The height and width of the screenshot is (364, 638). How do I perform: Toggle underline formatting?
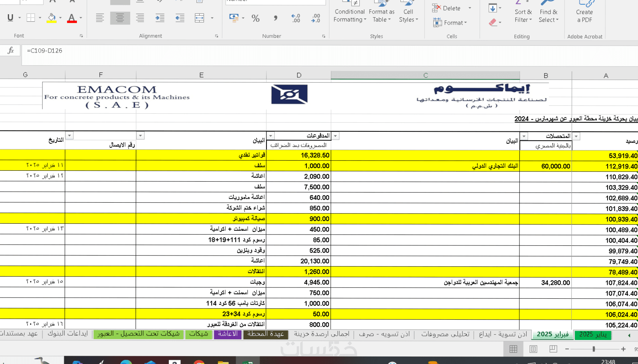10,18
